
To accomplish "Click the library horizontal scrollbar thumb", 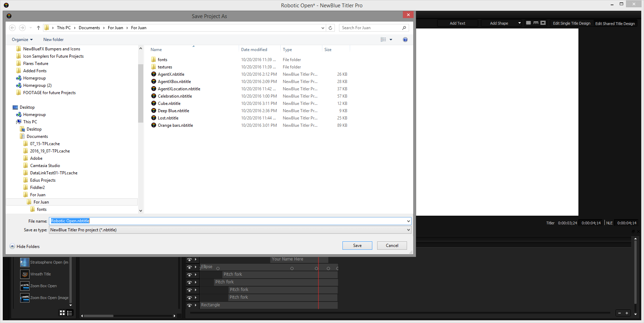I will pos(99,316).
